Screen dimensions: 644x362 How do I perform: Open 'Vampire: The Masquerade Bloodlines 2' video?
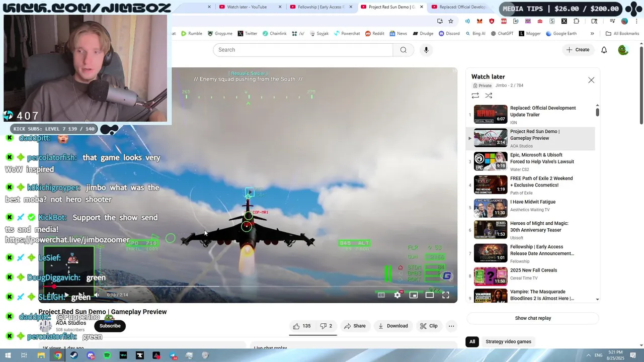[531, 295]
